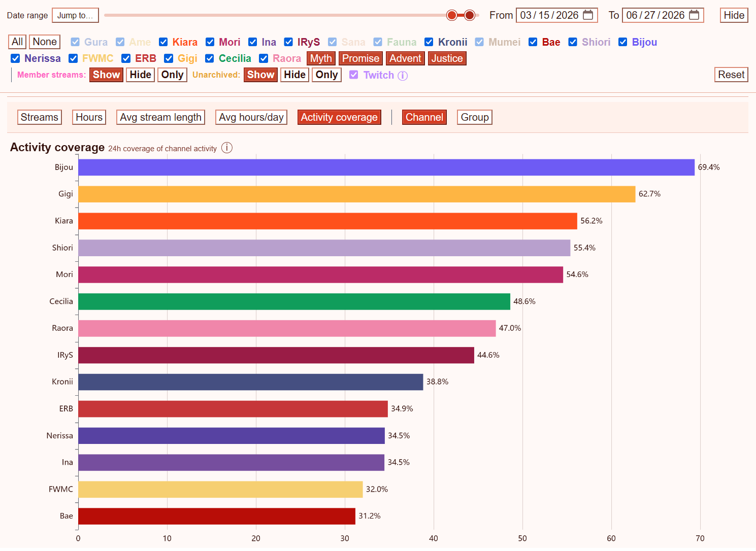The height and width of the screenshot is (551, 756).
Task: Uncheck the Gigi checkbox
Action: 169,58
